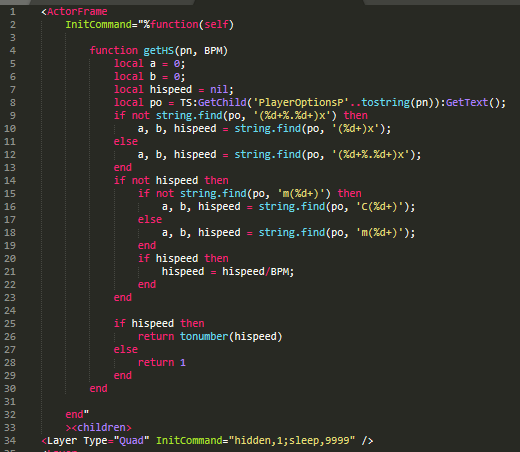The image size is (520, 452).
Task: Click the nil value on line 7
Action: tap(219, 90)
